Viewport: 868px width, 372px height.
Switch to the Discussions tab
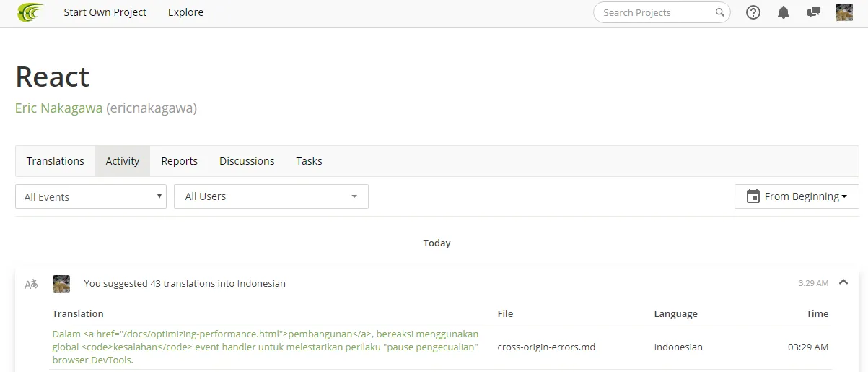(x=247, y=161)
